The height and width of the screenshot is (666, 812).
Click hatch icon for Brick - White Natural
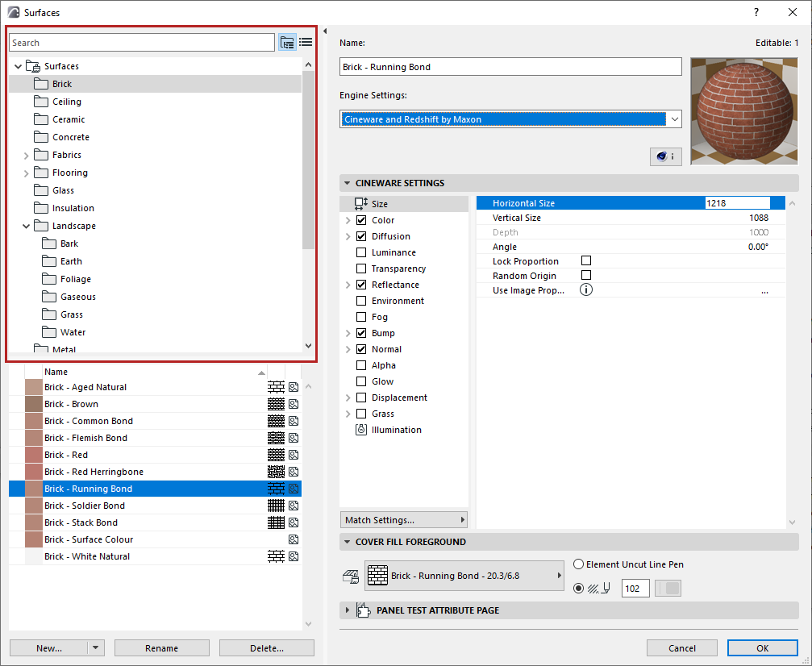pos(276,556)
